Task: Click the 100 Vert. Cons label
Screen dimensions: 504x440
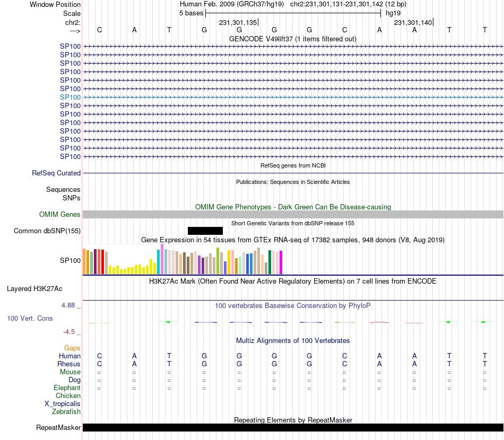Action: (30, 318)
